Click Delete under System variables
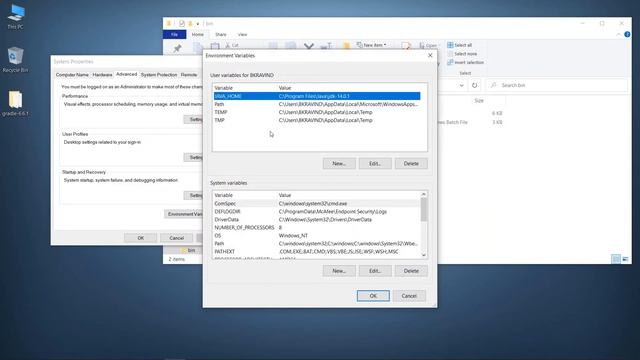Screen dimensions: 640x360 411,271
